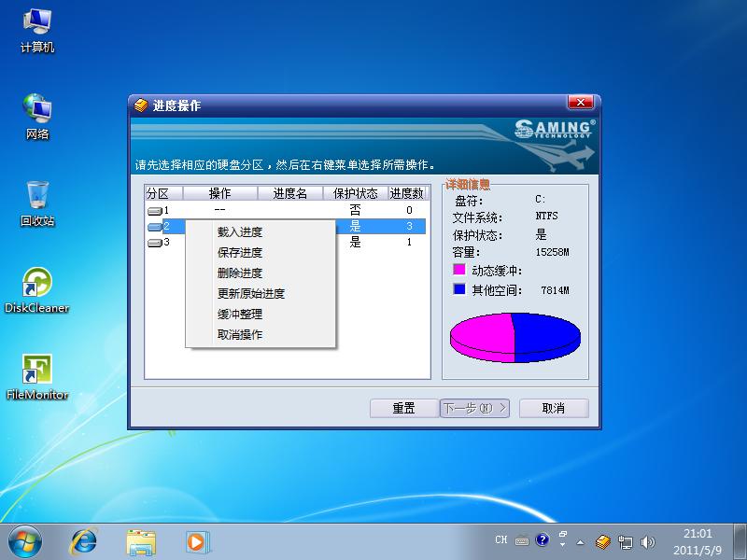Click the Windows Start button

click(x=25, y=540)
